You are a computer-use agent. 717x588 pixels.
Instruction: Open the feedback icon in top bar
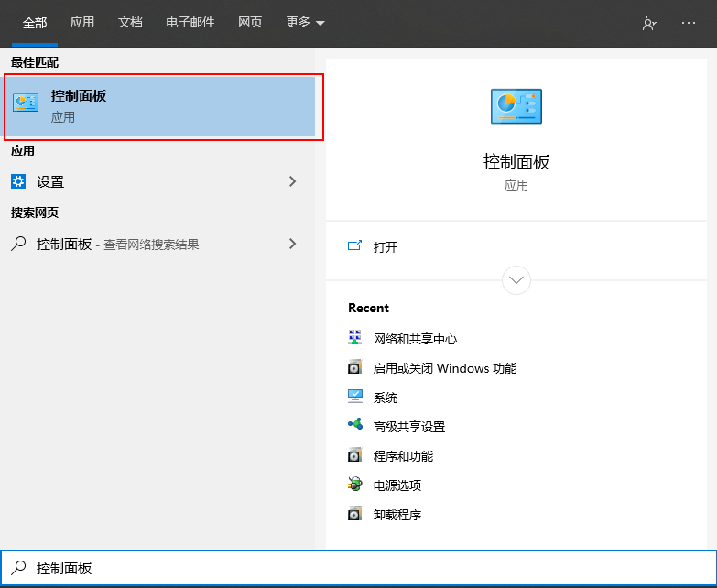pos(650,23)
